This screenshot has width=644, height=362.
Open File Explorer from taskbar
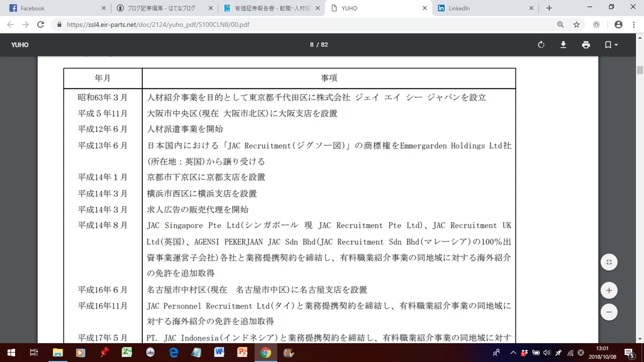(x=57, y=353)
